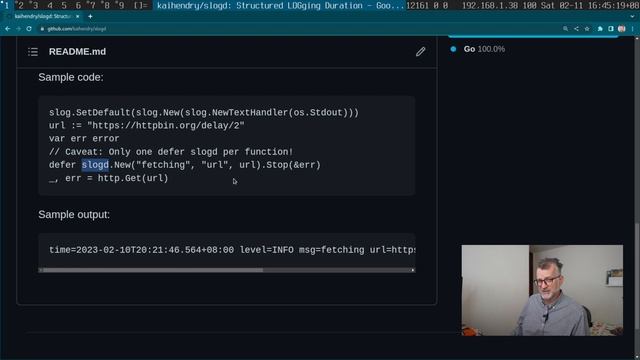
Task: Click the []= tiling layout symbol
Action: pyautogui.click(x=140, y=6)
